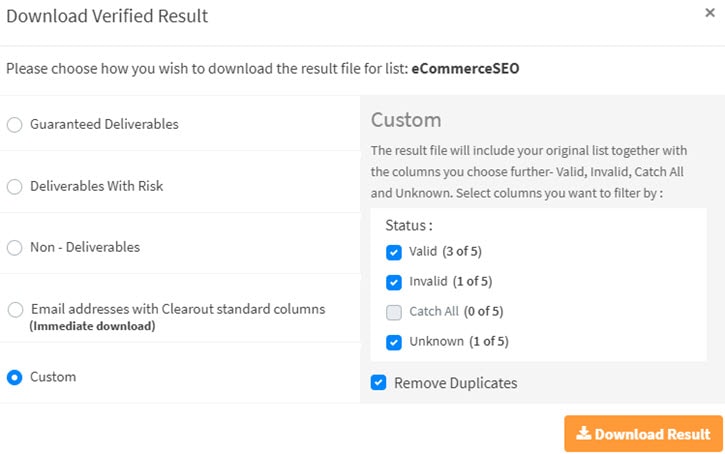Click the Deliverables With Risk label
This screenshot has height=454, width=725.
tap(96, 187)
